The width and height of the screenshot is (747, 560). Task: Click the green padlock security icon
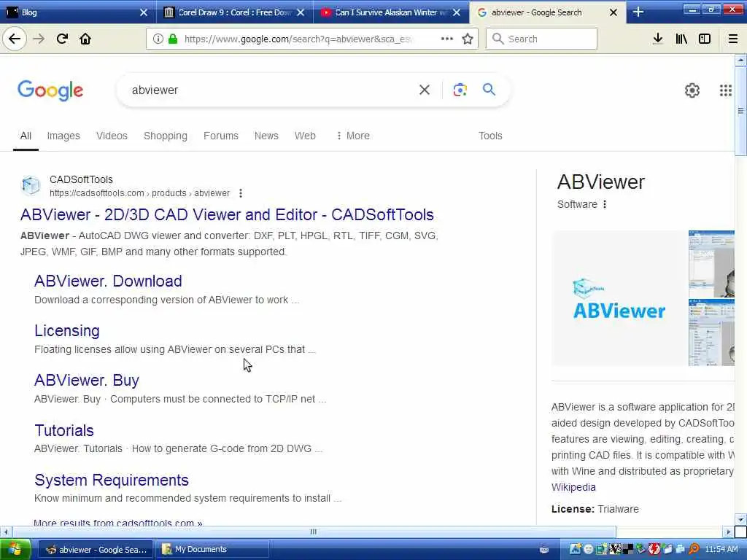point(172,39)
